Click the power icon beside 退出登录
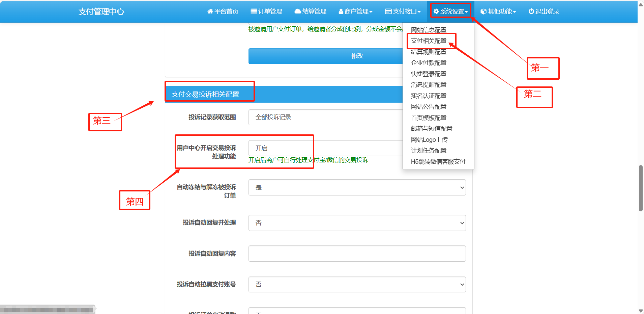This screenshot has height=314, width=644. click(x=531, y=11)
